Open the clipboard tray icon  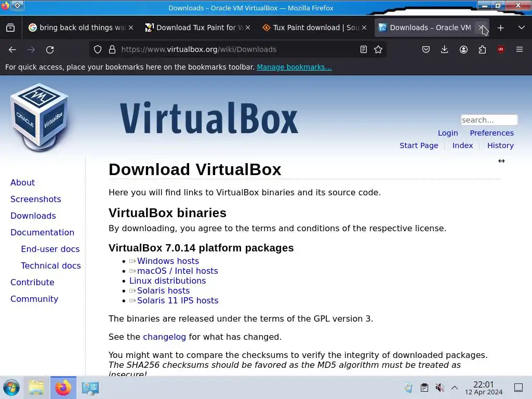click(x=424, y=388)
